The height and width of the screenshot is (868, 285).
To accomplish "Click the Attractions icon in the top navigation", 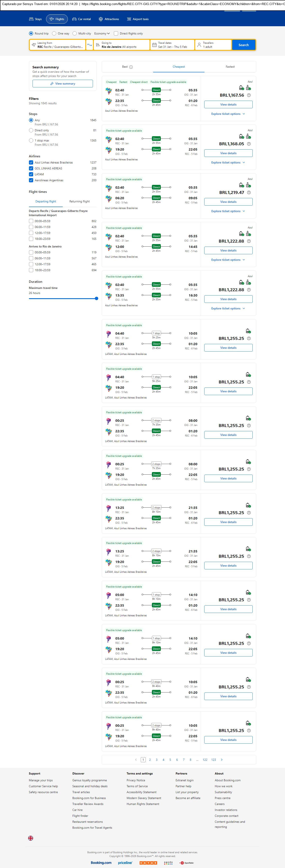I will point(101,19).
